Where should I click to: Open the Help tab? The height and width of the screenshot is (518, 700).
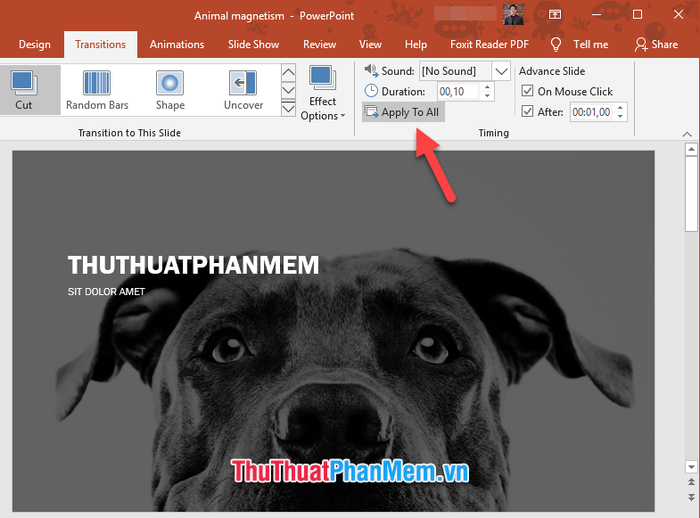tap(416, 44)
